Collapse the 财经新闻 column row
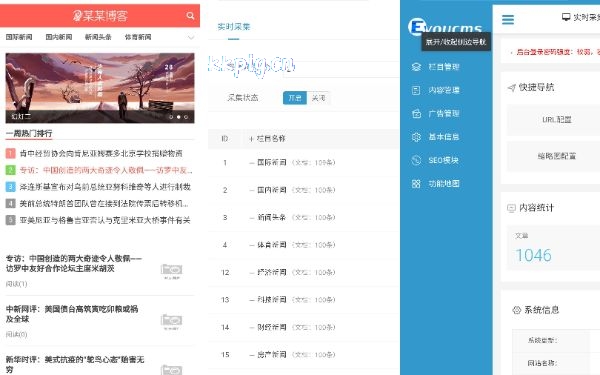Screen dimensions: 600x375 click(252, 327)
